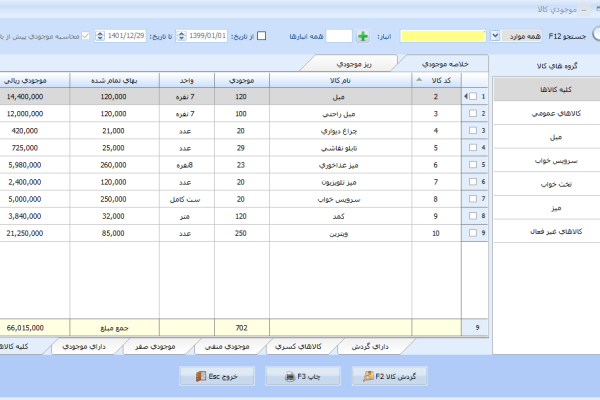Switch to ریز موجودی tab

click(x=352, y=64)
